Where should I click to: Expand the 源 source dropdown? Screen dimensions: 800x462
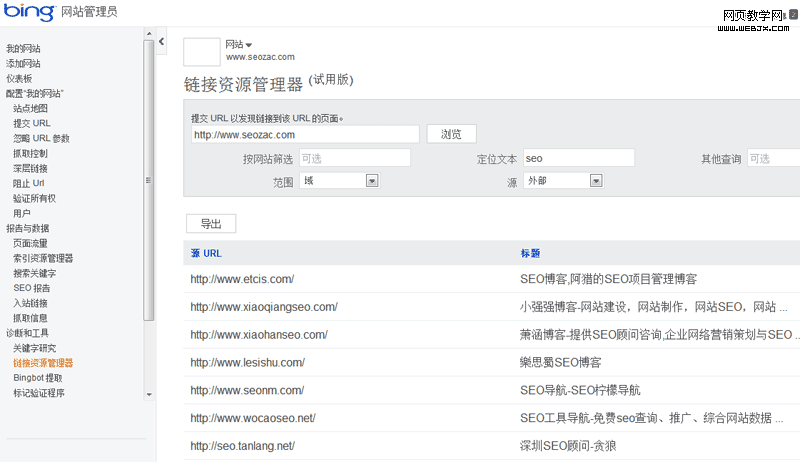tap(595, 181)
